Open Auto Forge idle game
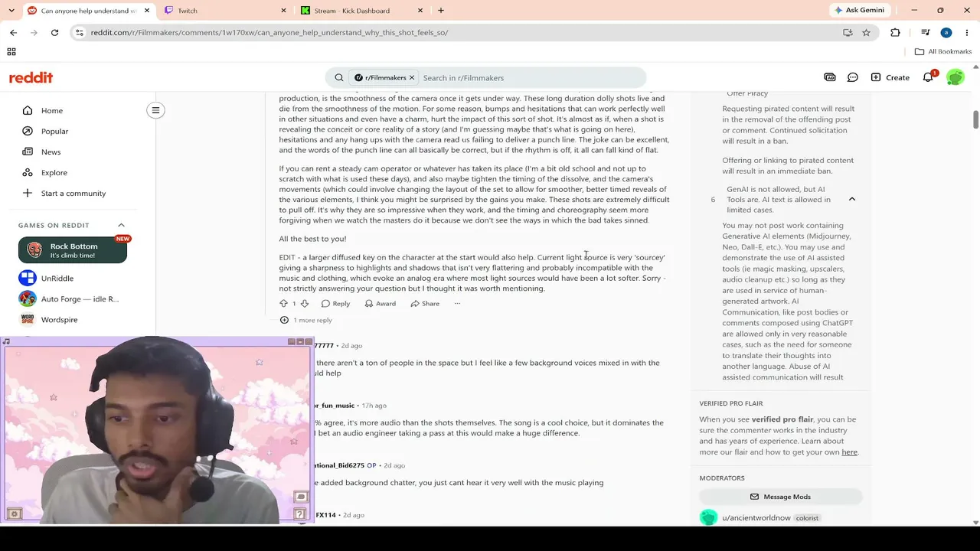The width and height of the screenshot is (980, 551). 69,298
